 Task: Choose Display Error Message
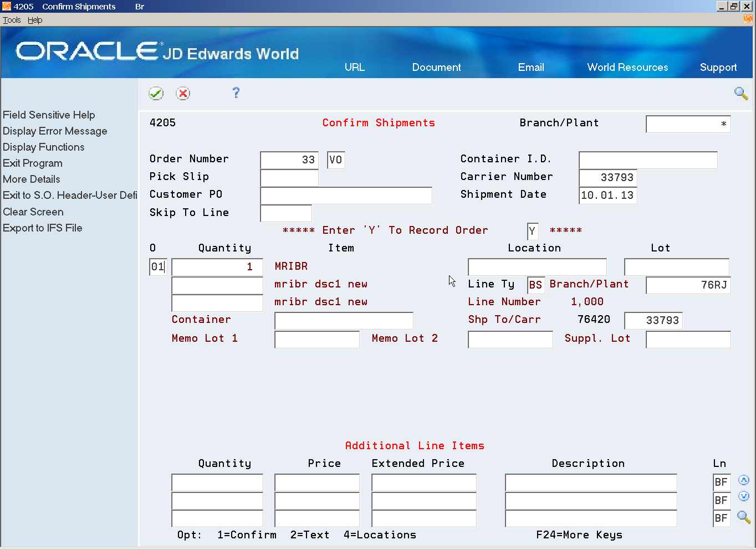pos(55,131)
